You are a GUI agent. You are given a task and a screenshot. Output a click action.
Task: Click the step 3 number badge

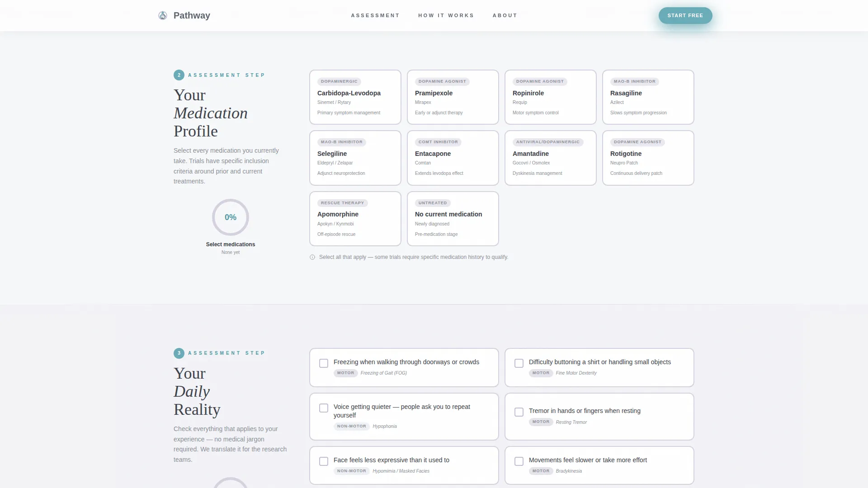tap(179, 353)
